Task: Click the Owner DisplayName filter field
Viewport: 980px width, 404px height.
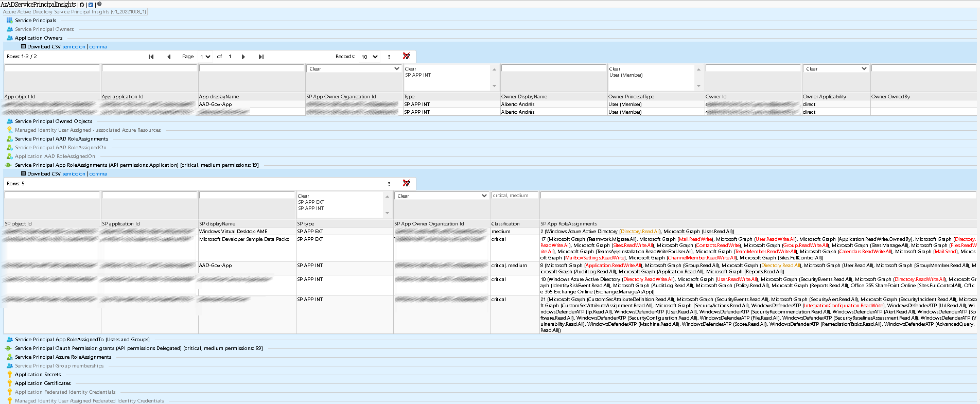Action: coord(554,68)
